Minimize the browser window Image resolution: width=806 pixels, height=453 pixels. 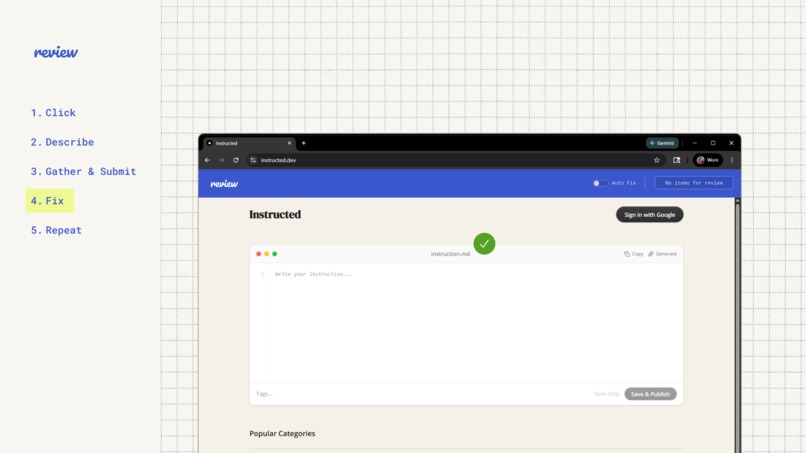click(x=694, y=143)
